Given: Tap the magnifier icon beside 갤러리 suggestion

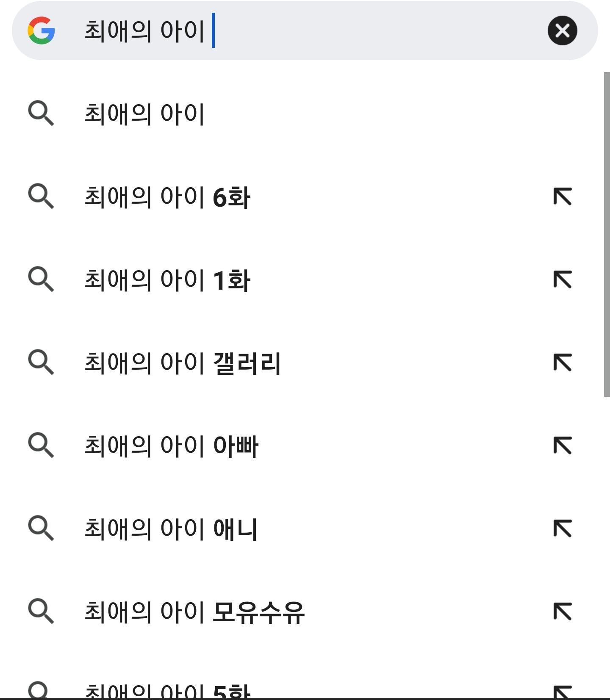Looking at the screenshot, I should [x=41, y=362].
